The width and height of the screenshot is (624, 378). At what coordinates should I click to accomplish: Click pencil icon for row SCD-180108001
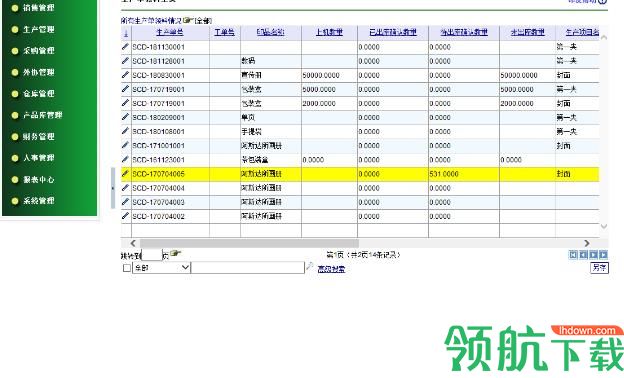[125, 131]
